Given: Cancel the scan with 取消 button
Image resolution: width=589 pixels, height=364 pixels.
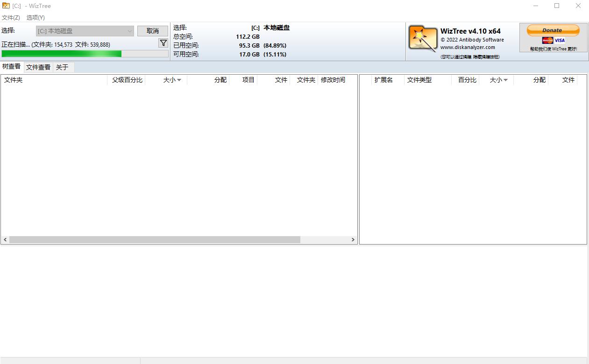Looking at the screenshot, I should [153, 31].
